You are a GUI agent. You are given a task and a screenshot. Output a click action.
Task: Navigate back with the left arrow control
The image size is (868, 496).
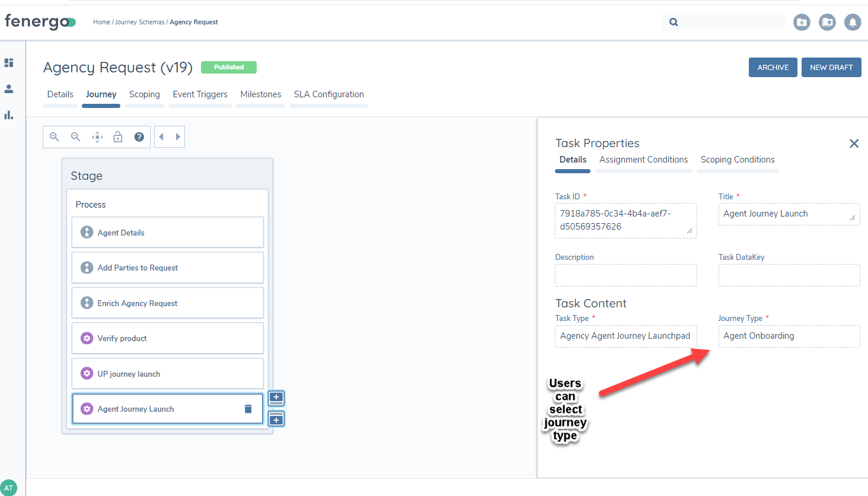[x=160, y=136]
